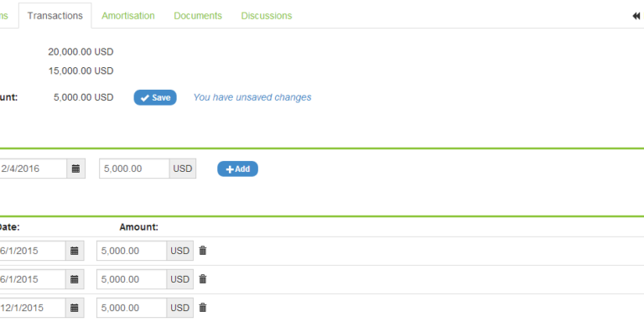This screenshot has height=322, width=644.
Task: Open calendar picker for 2/4/2016 date
Action: [76, 169]
